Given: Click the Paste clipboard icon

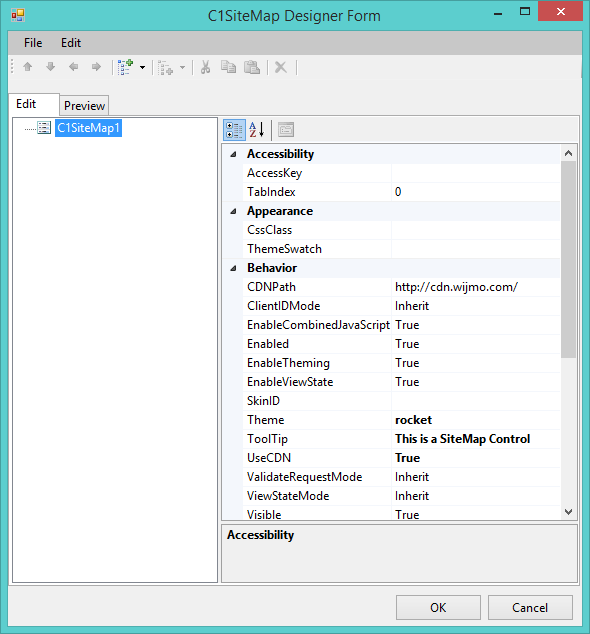Looking at the screenshot, I should (x=252, y=67).
